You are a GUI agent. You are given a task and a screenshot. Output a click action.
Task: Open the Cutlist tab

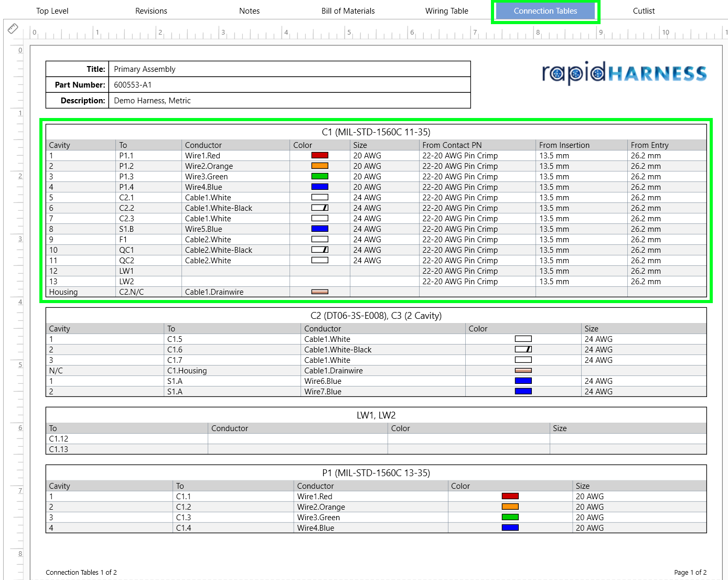pyautogui.click(x=644, y=11)
